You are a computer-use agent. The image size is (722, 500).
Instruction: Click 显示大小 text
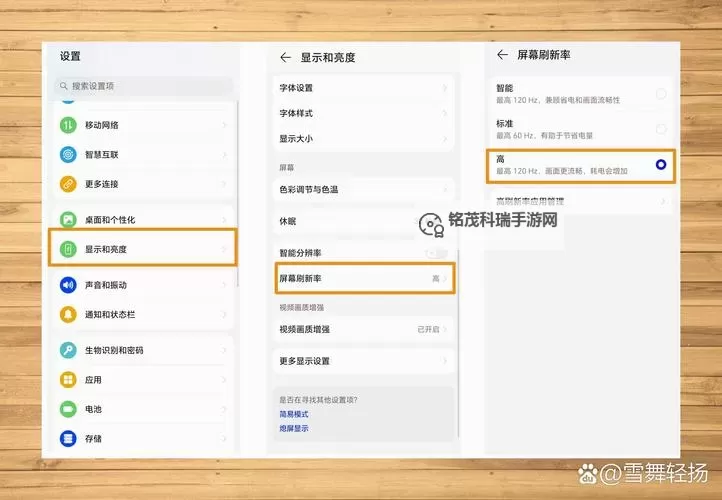coord(296,138)
